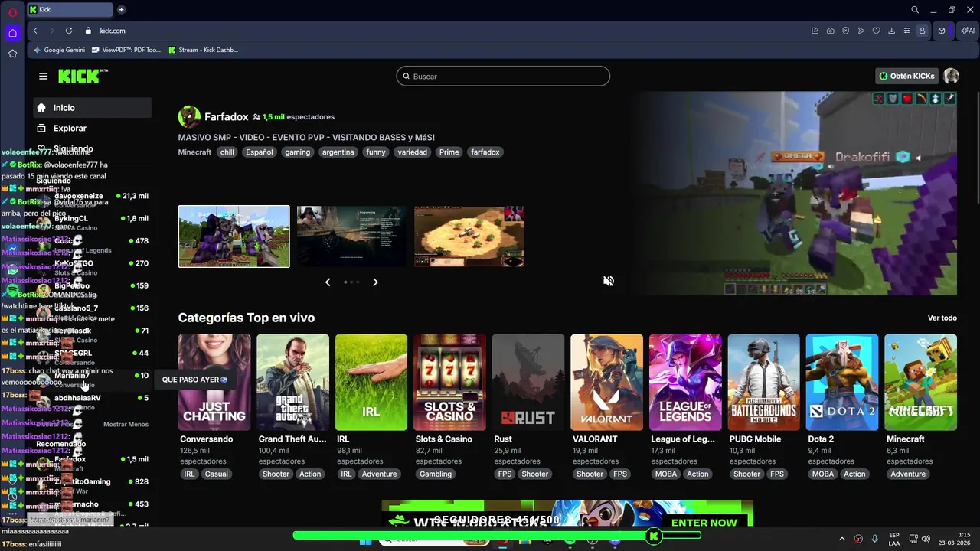Open the extensions cube icon
Screen dimensions: 980x551
(x=942, y=31)
